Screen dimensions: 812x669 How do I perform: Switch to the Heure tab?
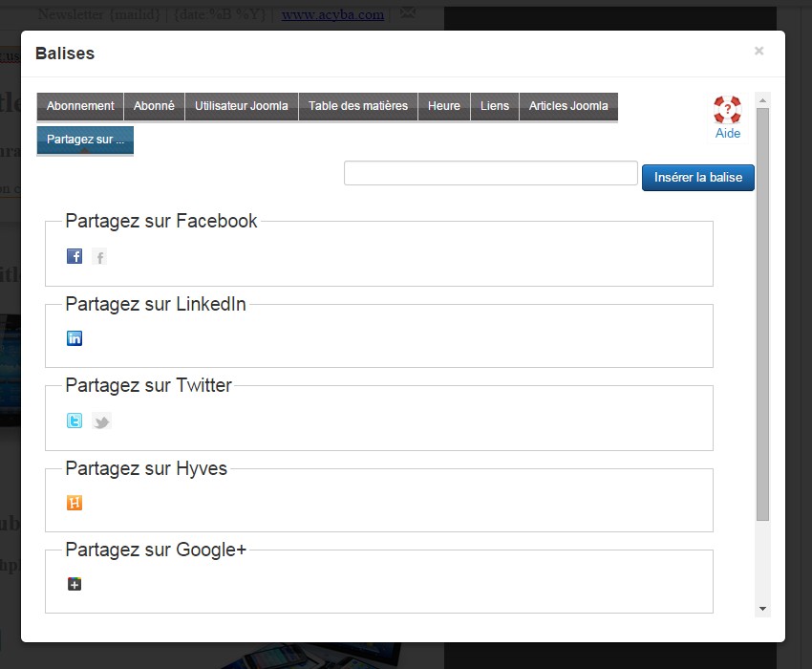pos(444,106)
